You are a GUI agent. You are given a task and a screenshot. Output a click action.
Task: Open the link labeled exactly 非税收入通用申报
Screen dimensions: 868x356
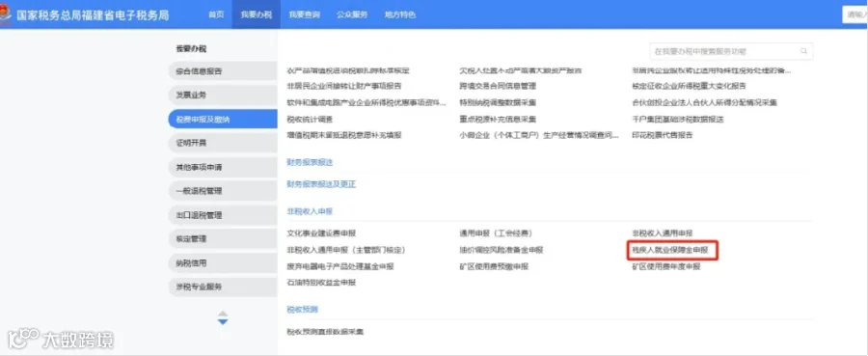click(x=662, y=233)
